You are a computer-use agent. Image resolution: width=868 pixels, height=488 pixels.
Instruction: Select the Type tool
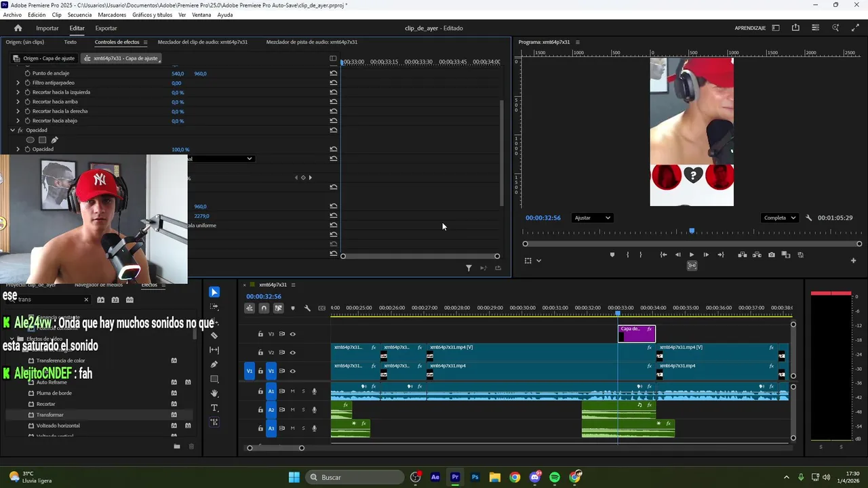click(x=214, y=407)
